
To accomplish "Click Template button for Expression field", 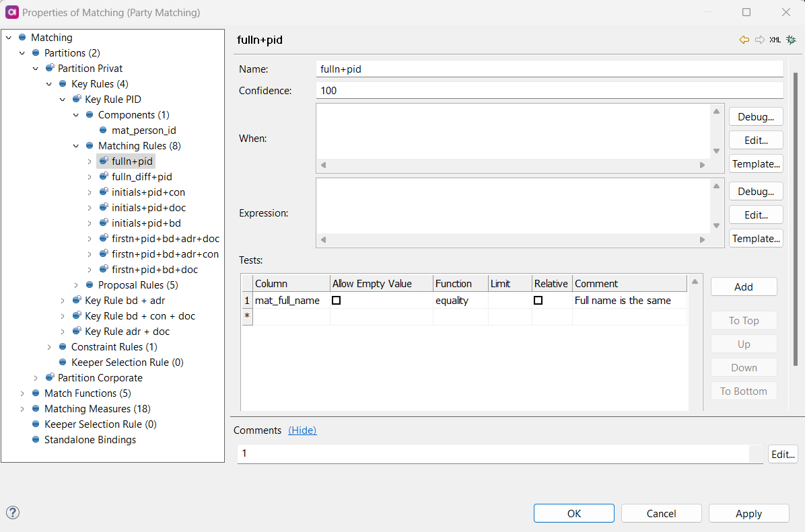I will (756, 238).
